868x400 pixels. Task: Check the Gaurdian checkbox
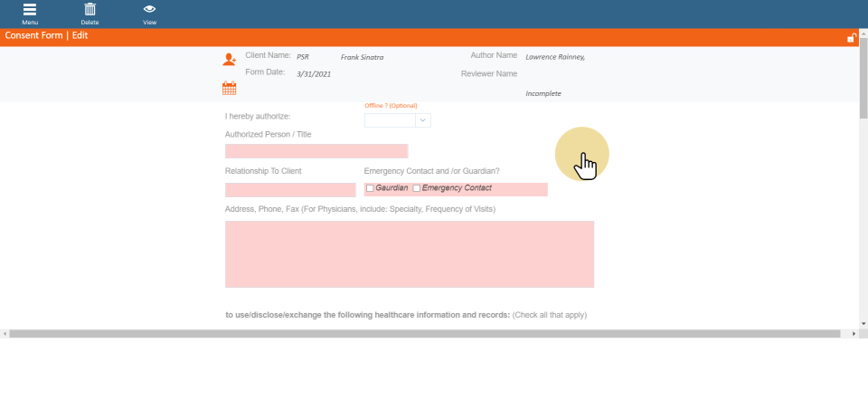click(370, 188)
